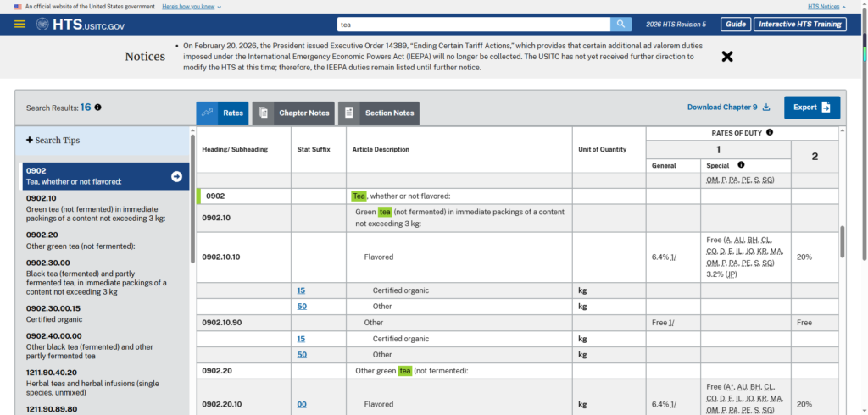
Task: Click Free general rate for 0902.10.90
Action: (663, 323)
